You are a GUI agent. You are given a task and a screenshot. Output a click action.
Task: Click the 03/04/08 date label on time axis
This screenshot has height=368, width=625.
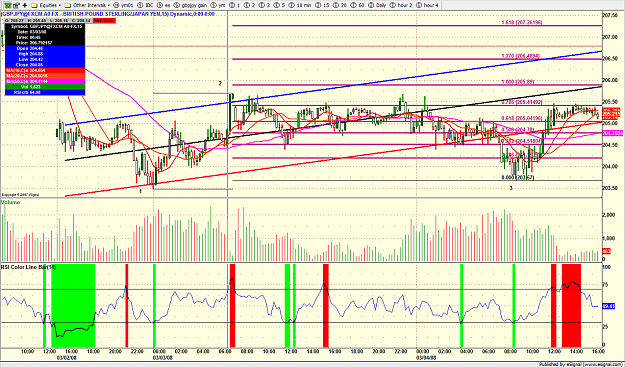[x=425, y=358]
